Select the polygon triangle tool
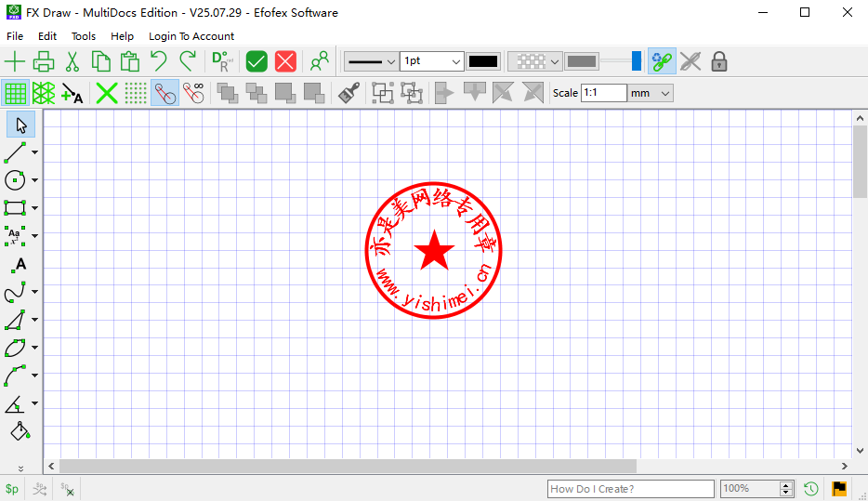 click(15, 320)
